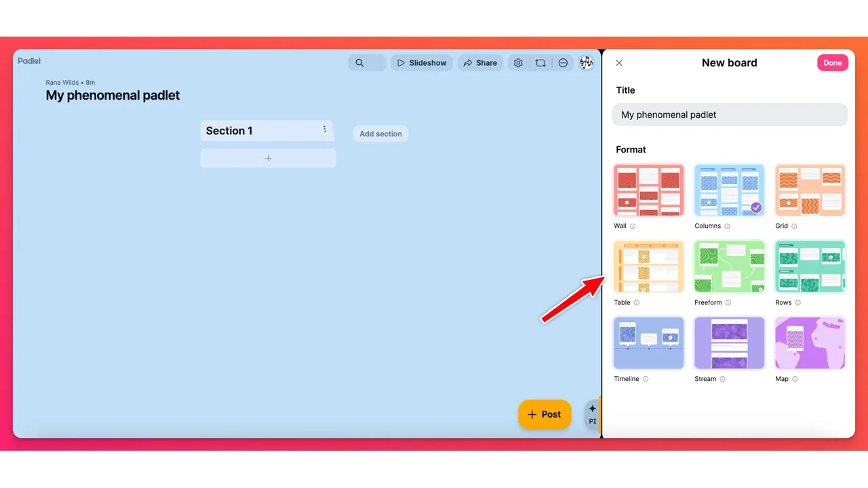The width and height of the screenshot is (868, 488).
Task: Show info for the Stream format
Action: click(x=722, y=380)
